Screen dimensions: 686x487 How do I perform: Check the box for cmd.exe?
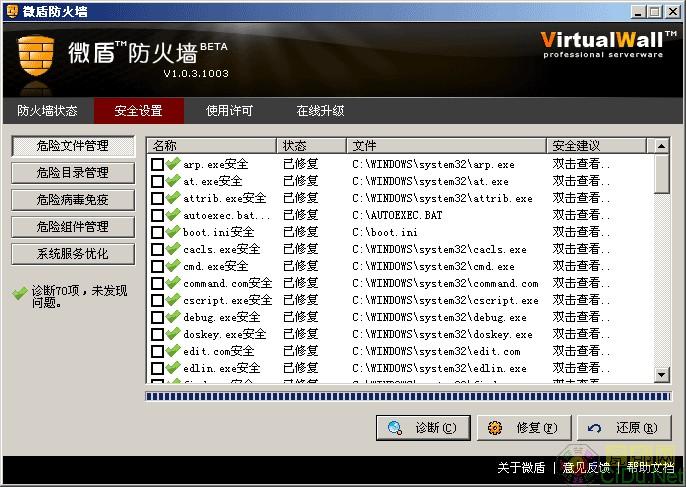point(157,266)
